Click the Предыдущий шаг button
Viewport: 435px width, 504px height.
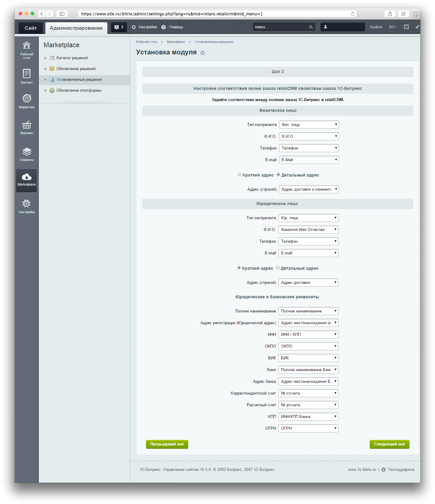167,444
